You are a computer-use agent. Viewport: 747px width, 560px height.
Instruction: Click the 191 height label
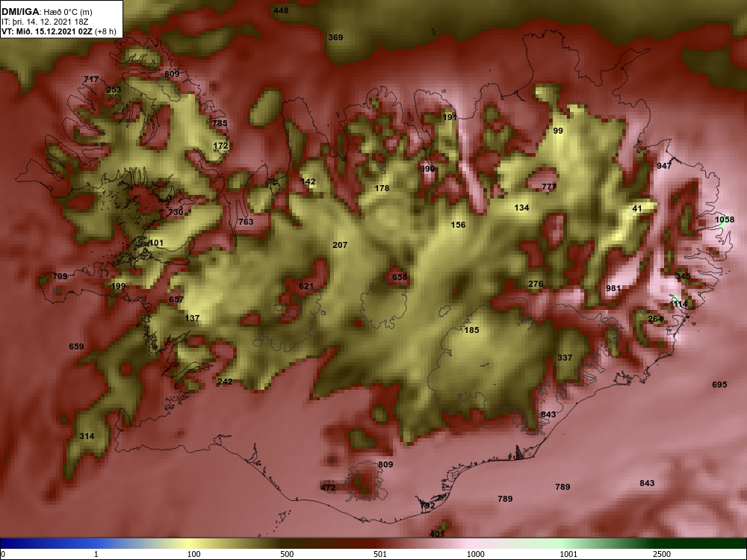point(450,117)
